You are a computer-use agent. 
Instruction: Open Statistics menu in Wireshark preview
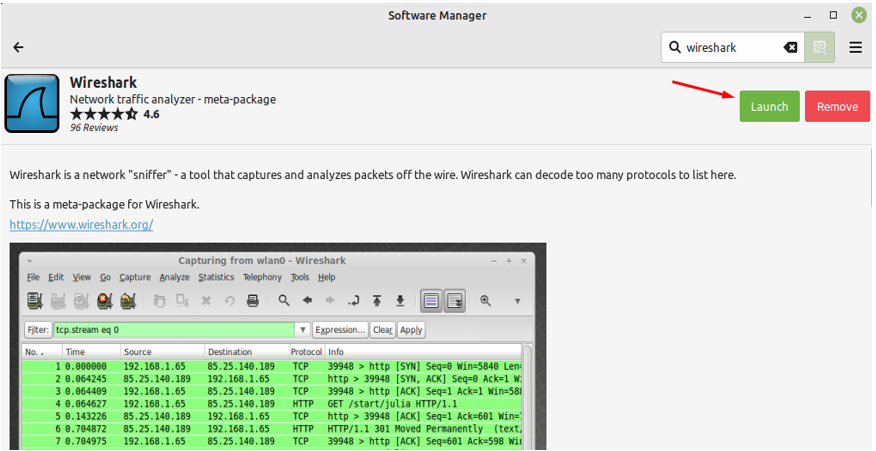coord(216,277)
